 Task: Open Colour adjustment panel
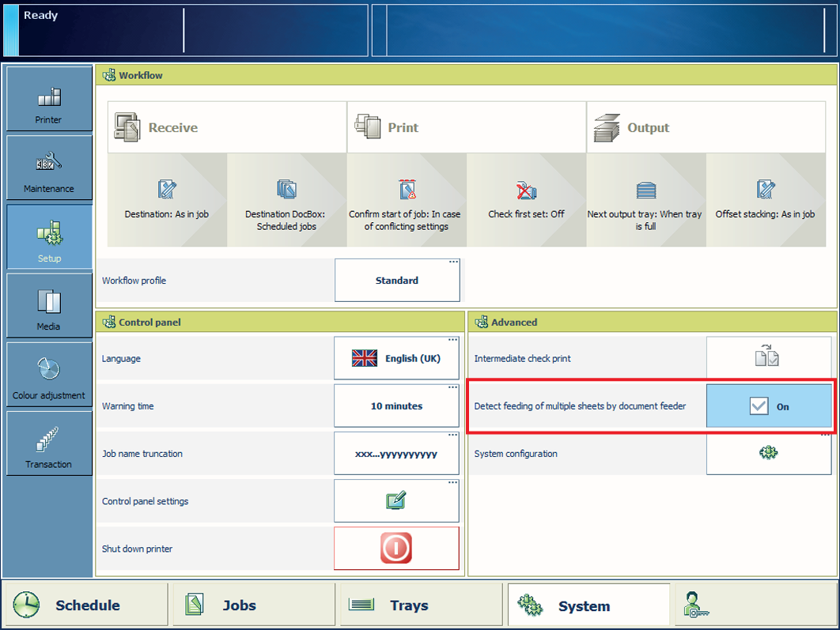[x=49, y=375]
